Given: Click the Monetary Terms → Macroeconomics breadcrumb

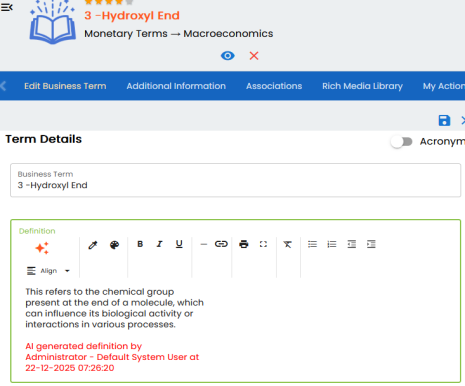Looking at the screenshot, I should [179, 34].
